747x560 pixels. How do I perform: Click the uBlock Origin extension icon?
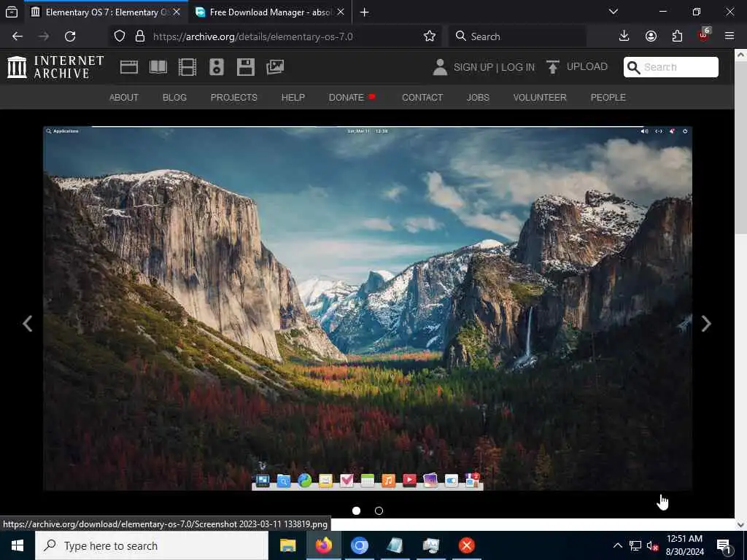pos(704,35)
